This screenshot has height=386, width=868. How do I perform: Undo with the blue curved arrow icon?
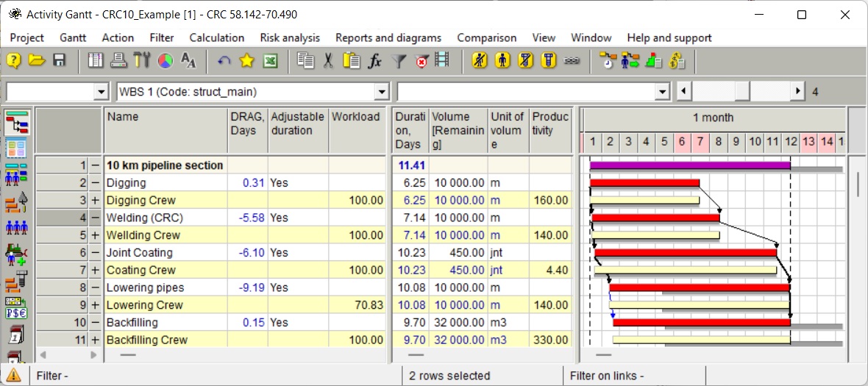pos(224,61)
